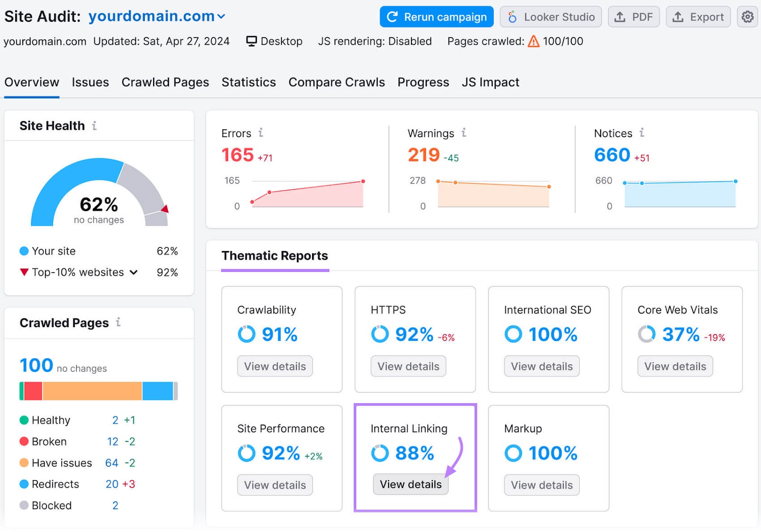Expand the yourdomain.com domain selector
The image size is (761, 532).
(x=221, y=16)
